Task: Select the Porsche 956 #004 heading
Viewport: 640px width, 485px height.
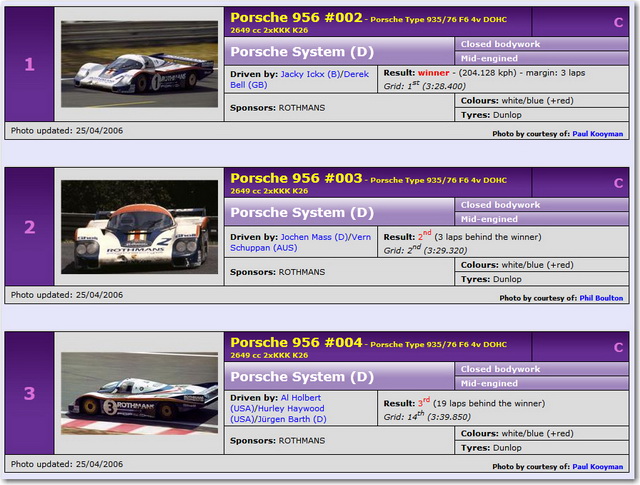Action: coord(296,343)
